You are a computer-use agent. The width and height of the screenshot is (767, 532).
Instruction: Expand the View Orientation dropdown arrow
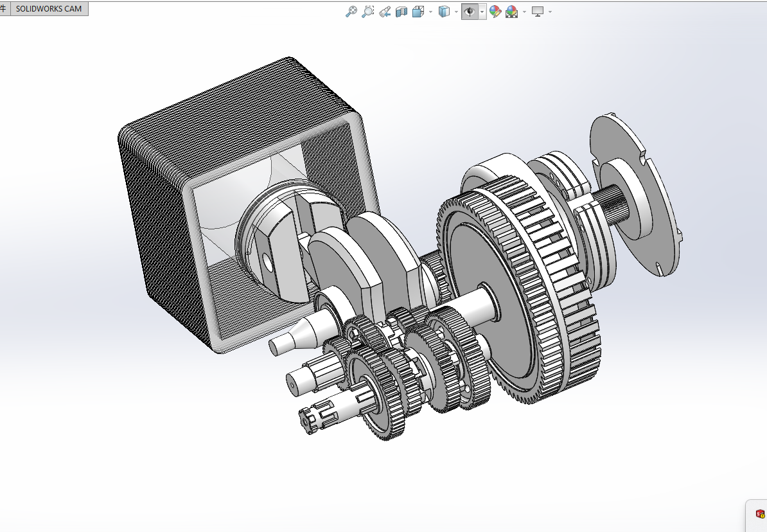coord(430,12)
